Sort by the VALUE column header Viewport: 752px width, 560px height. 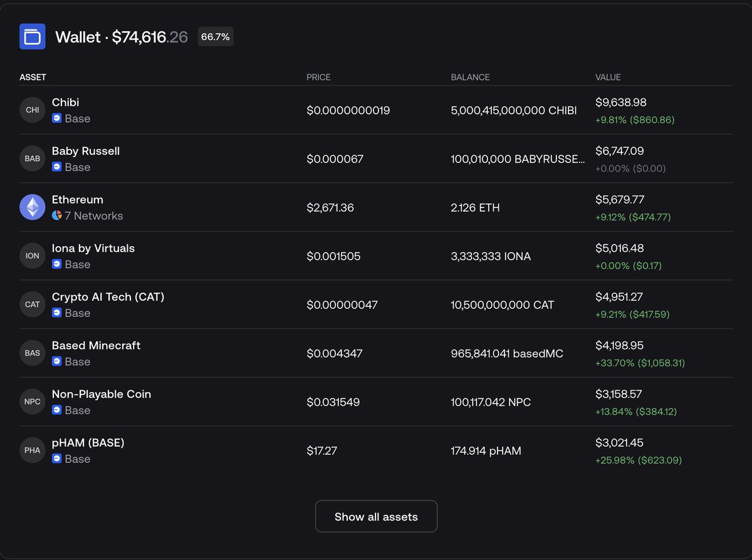(608, 77)
